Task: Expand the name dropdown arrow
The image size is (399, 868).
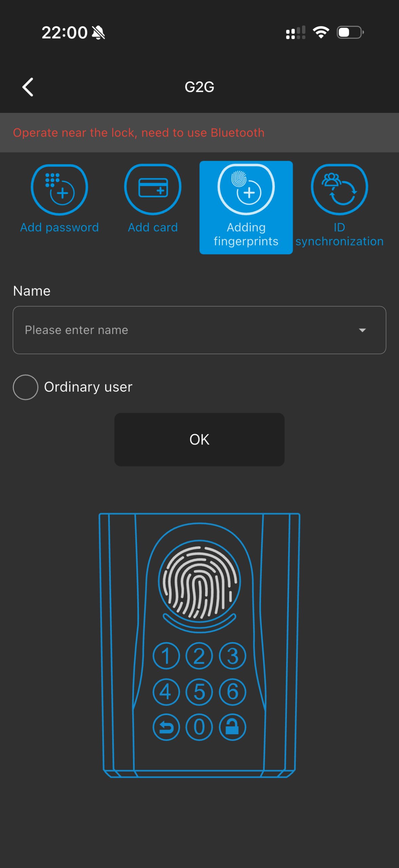Action: tap(362, 330)
